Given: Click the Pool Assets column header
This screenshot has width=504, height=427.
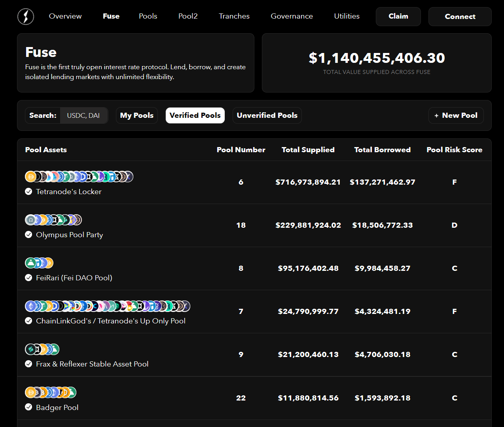Looking at the screenshot, I should [46, 150].
